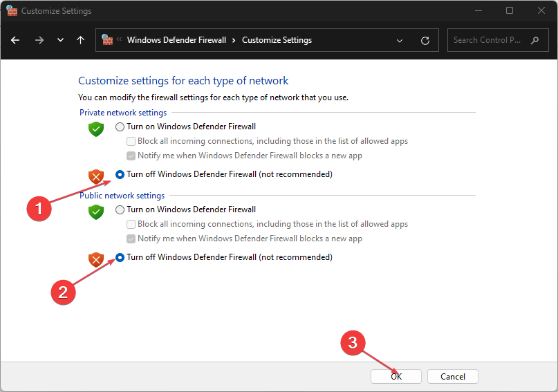Open Windows Defender Firewall breadcrumb
Screen dimensions: 558x392
(176, 40)
